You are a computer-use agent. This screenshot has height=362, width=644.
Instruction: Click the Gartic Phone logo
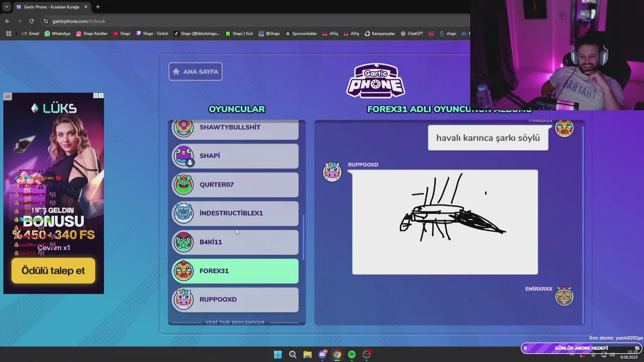pyautogui.click(x=375, y=81)
